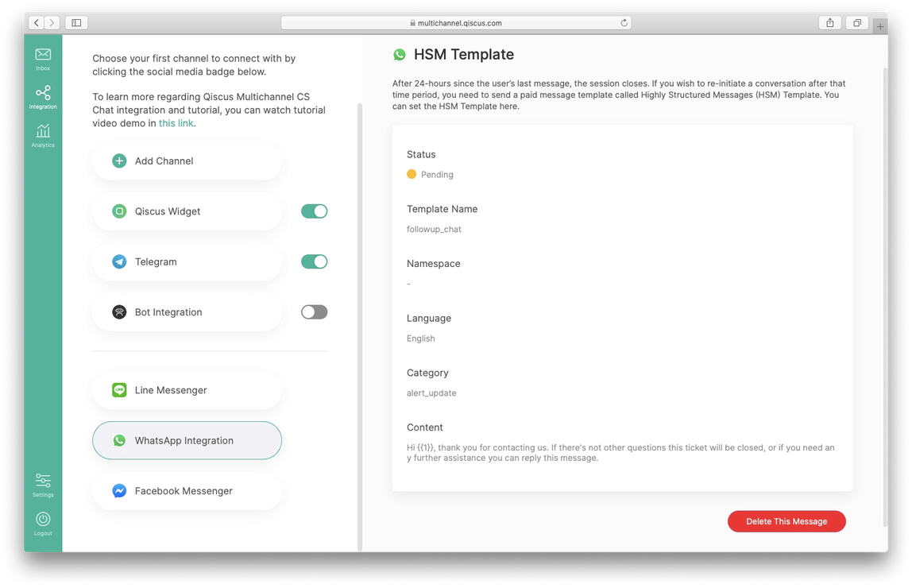Select the WhatsApp Integration channel
The height and width of the screenshot is (588, 912).
(187, 440)
